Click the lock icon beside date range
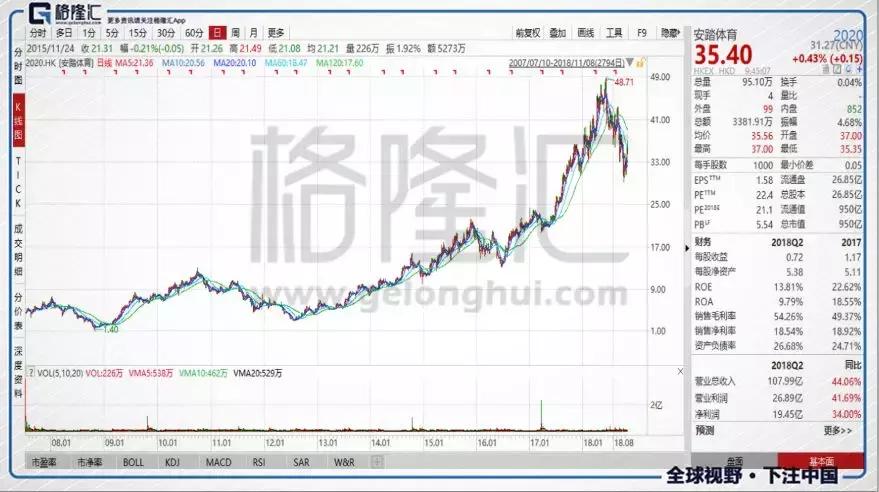 click(640, 63)
